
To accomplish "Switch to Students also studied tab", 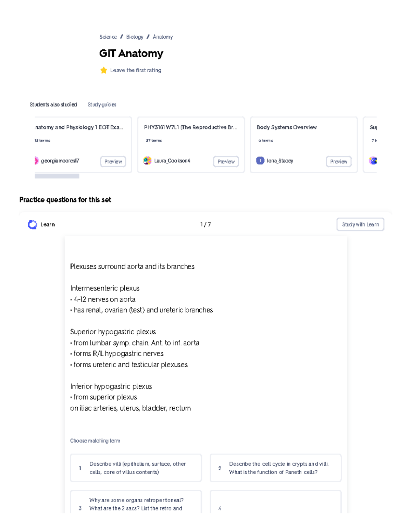I will [x=53, y=104].
